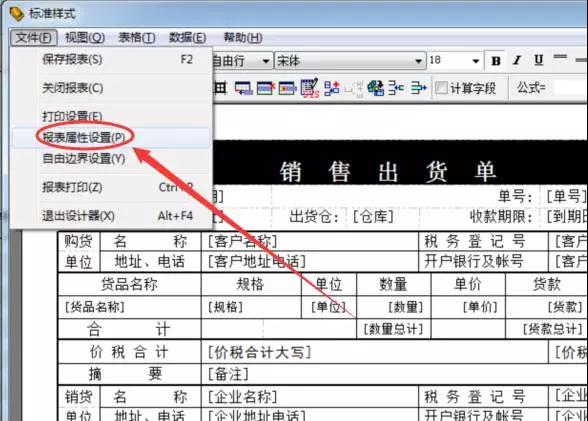Toggle Underline formatting button
Image resolution: width=588 pixels, height=421 pixels.
[538, 60]
